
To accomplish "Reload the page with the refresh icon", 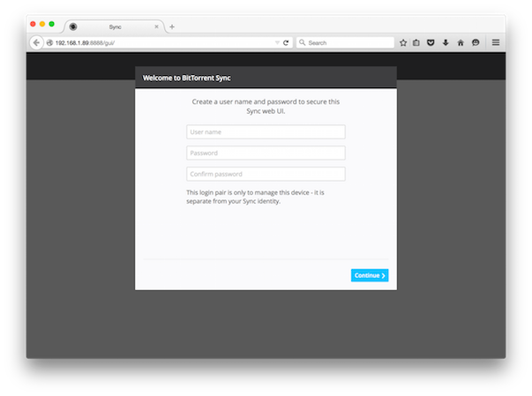I will (x=286, y=42).
